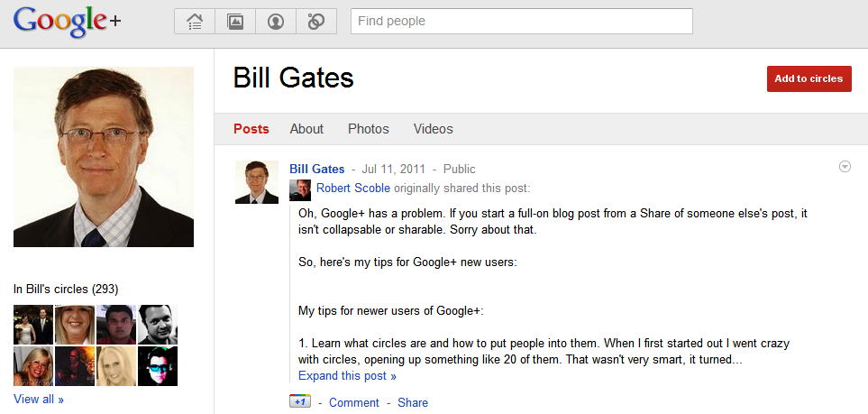This screenshot has width=868, height=414.
Task: View all people in Bill's circles
Action: [38, 399]
